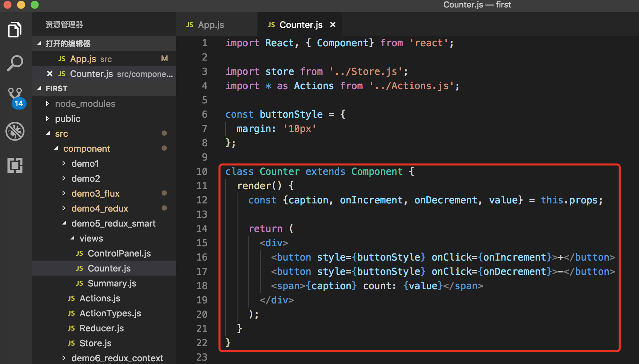Click line number 16 in the gutter
Image resolution: width=639 pixels, height=364 pixels.
tap(202, 257)
